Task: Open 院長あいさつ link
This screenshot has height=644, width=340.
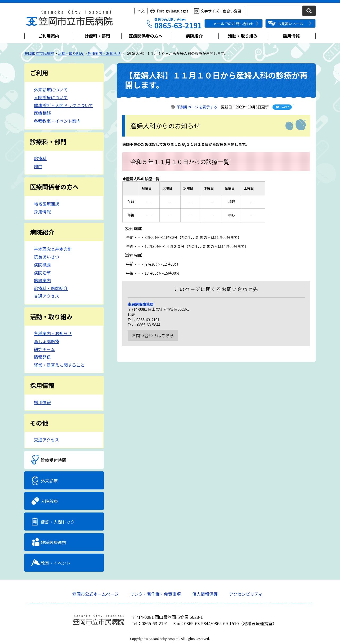Action: coord(47,257)
